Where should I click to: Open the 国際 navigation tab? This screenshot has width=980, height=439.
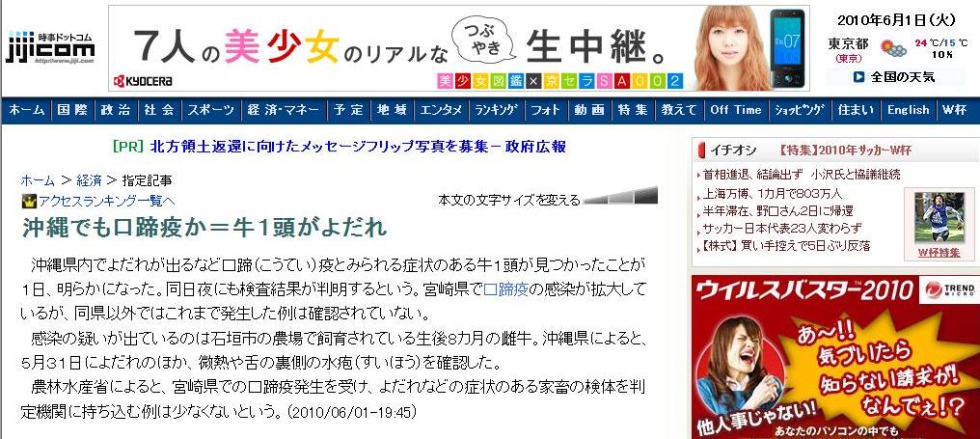72,110
